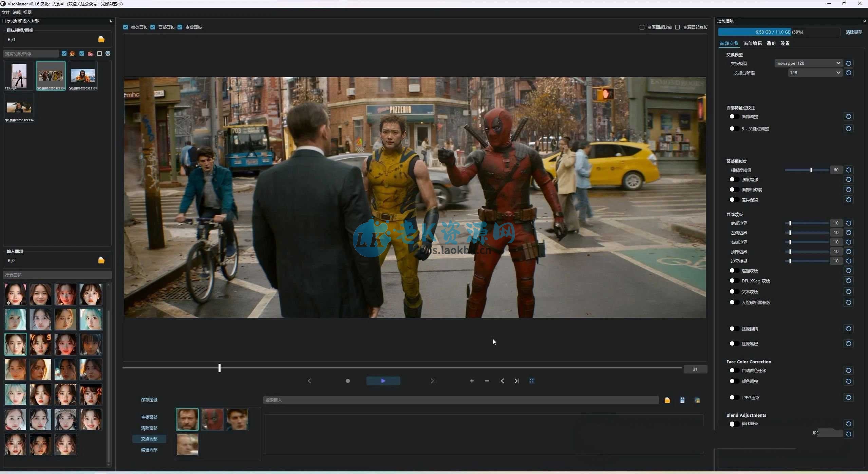Click the record button
Image resolution: width=868 pixels, height=474 pixels.
click(348, 381)
